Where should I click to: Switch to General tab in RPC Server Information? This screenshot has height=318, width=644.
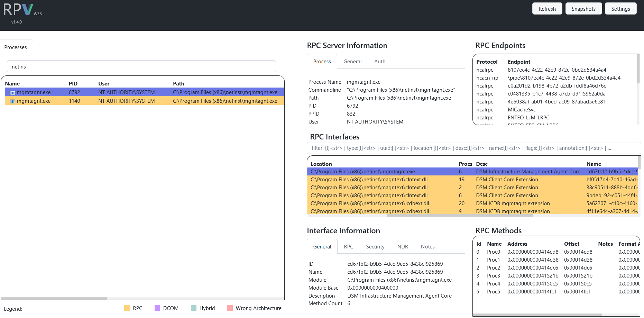pos(352,61)
